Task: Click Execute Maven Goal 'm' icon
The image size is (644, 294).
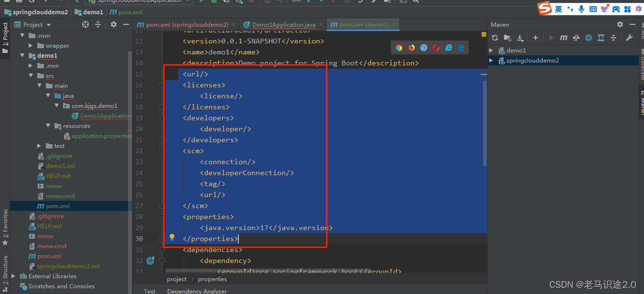Action: tap(564, 38)
